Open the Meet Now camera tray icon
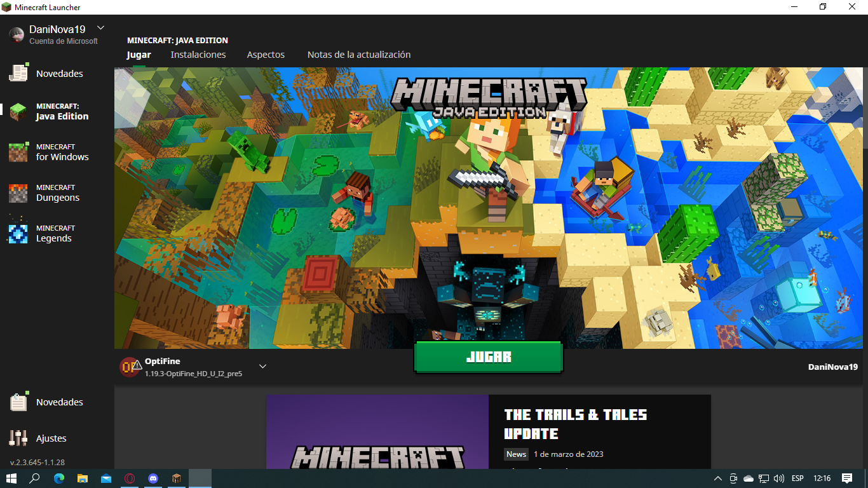Screen dimensions: 868x488 (733, 478)
